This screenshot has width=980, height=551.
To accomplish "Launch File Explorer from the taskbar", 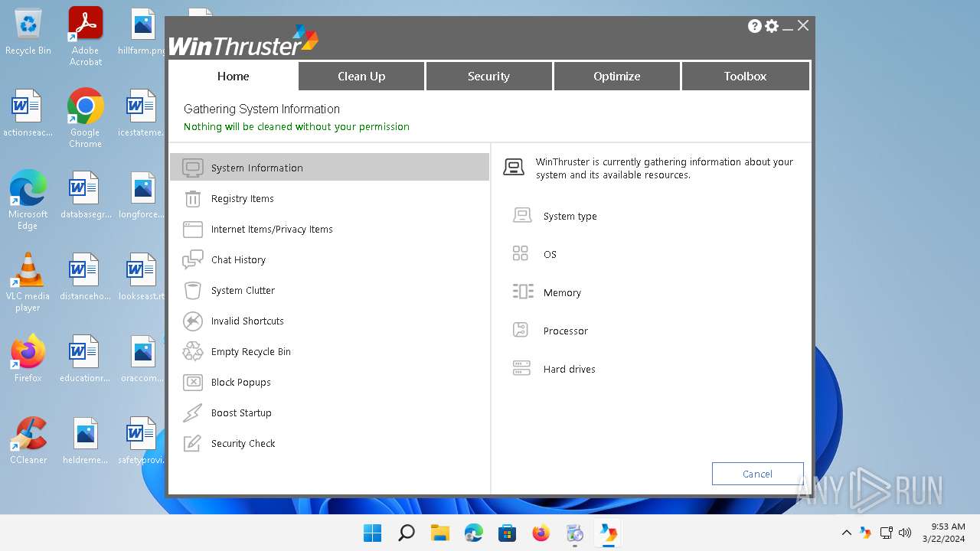I will [440, 533].
